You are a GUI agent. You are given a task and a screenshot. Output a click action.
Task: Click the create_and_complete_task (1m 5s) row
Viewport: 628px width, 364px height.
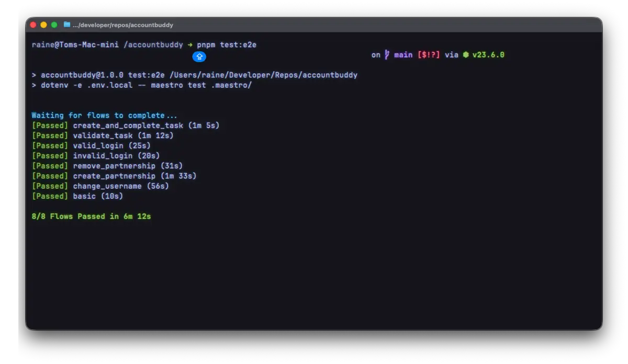(x=126, y=126)
